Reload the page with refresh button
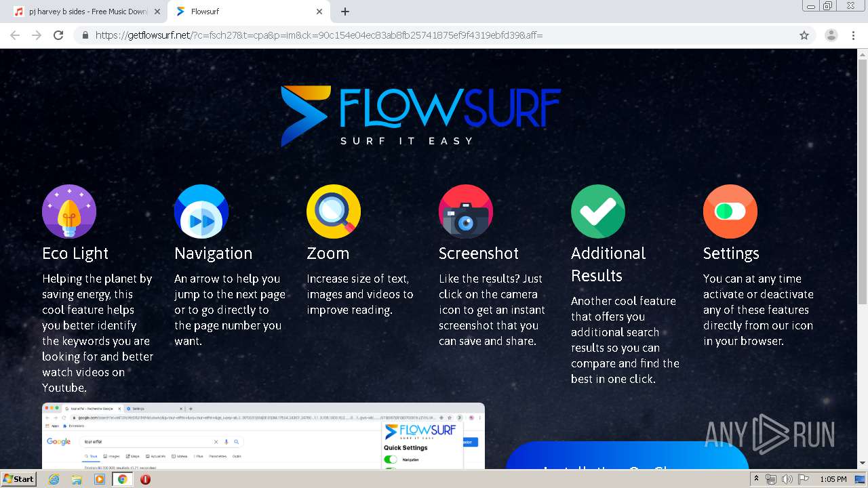868x488 pixels. pyautogui.click(x=58, y=35)
